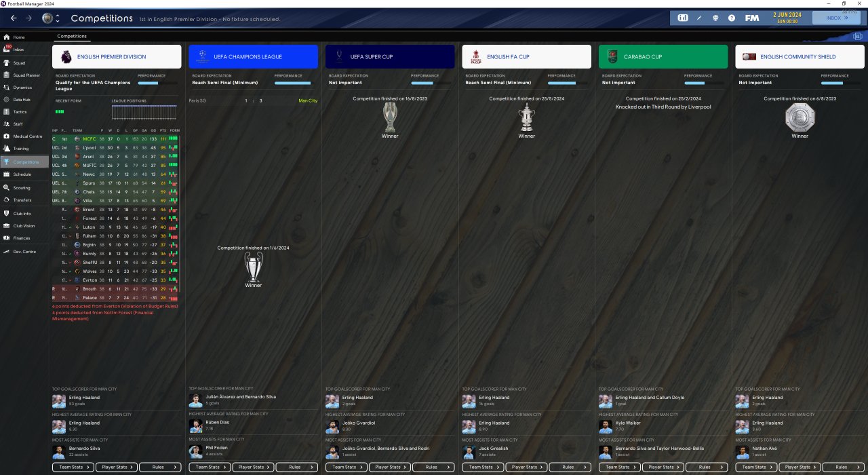Click the UEFA Super Cup trophy icon
868x475 pixels.
pos(390,117)
